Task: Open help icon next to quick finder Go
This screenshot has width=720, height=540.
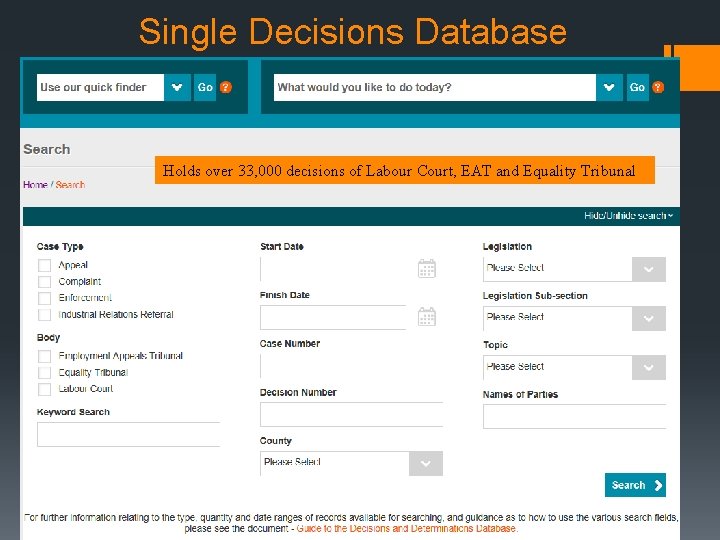Action: click(x=225, y=87)
